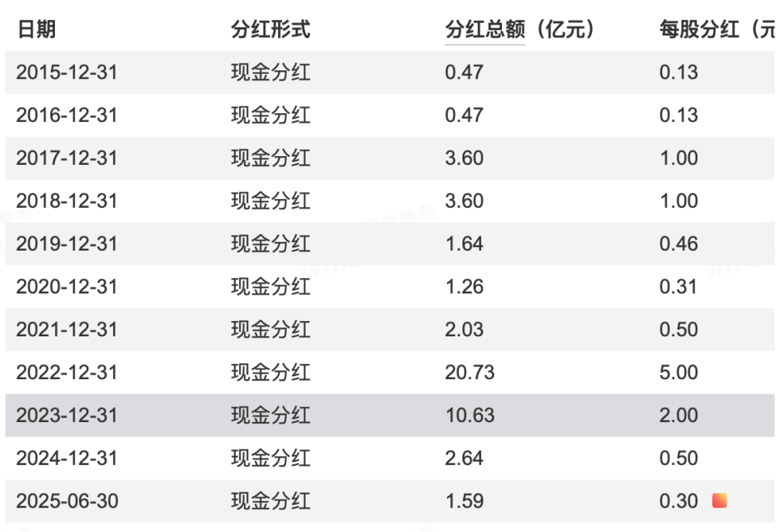The width and height of the screenshot is (776, 532).
Task: Open the underlined 分红总额 header link
Action: [485, 30]
